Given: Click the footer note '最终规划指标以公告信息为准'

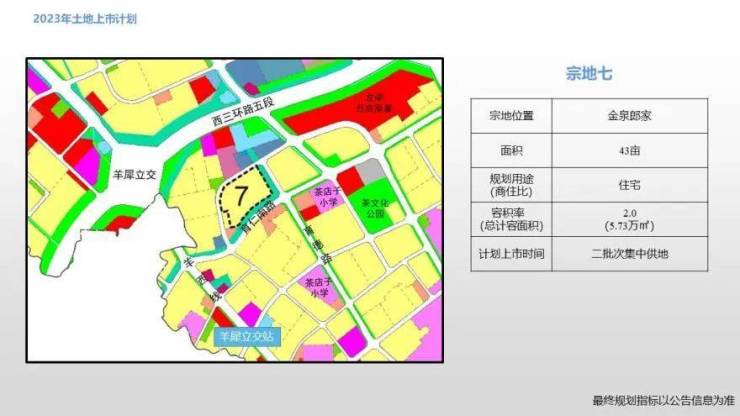Looking at the screenshot, I should [664, 401].
